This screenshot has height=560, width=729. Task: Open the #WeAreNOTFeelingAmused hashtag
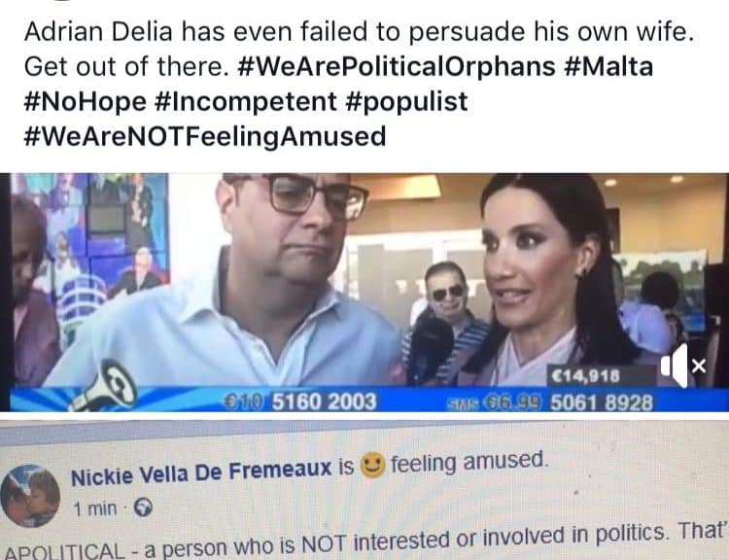tap(204, 136)
